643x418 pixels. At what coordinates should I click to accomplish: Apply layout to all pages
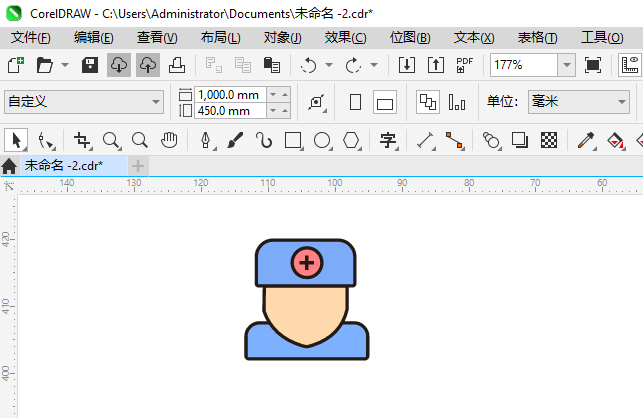[428, 102]
